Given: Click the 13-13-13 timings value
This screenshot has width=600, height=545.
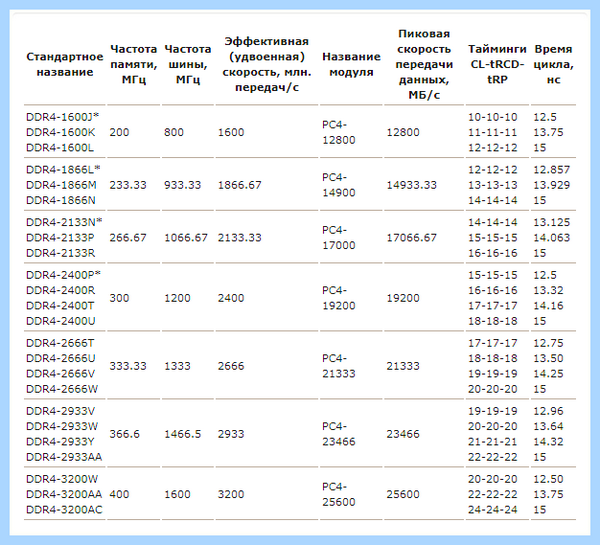Looking at the screenshot, I should [x=492, y=185].
